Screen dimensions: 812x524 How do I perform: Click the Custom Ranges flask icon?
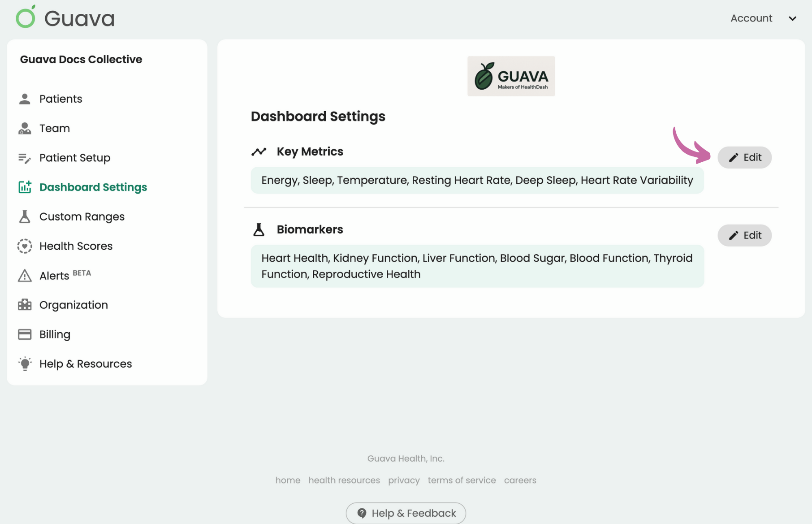25,217
